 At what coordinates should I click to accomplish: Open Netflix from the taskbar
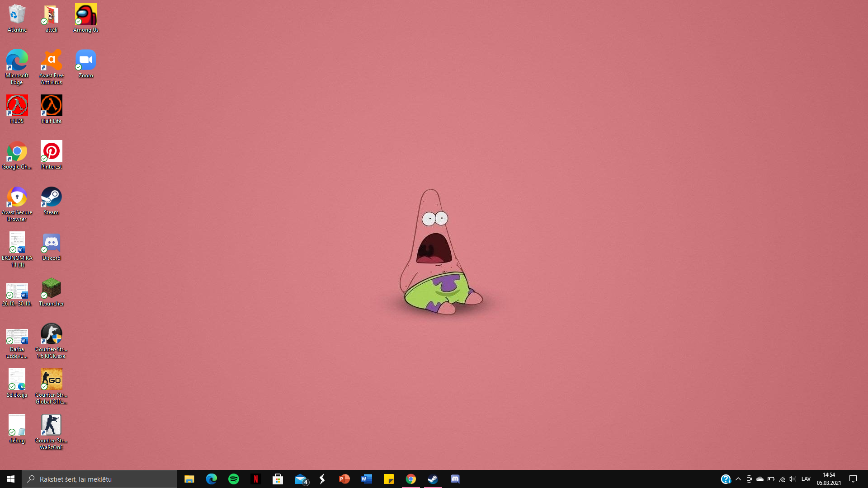coord(255,479)
